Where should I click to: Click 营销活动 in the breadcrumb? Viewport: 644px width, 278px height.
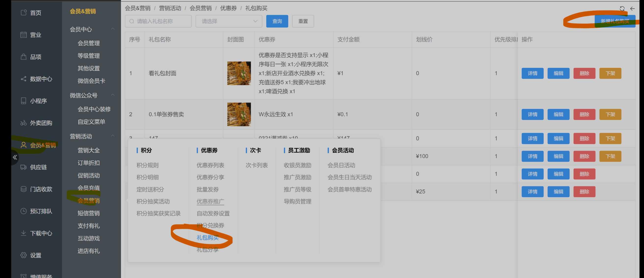click(x=170, y=8)
